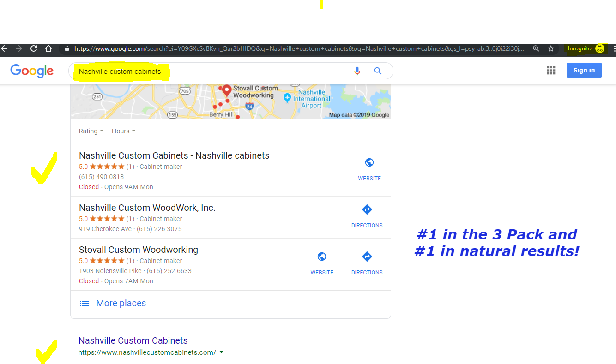Open website globe icon for Nashville Custom Cabinets
Viewport: 616px width, 364px height.
(369, 162)
